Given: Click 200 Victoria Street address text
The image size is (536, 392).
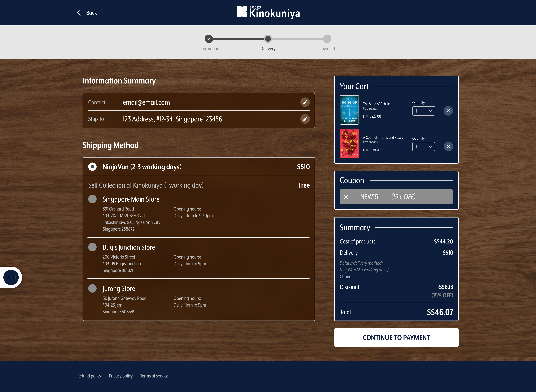Looking at the screenshot, I should click(119, 257).
